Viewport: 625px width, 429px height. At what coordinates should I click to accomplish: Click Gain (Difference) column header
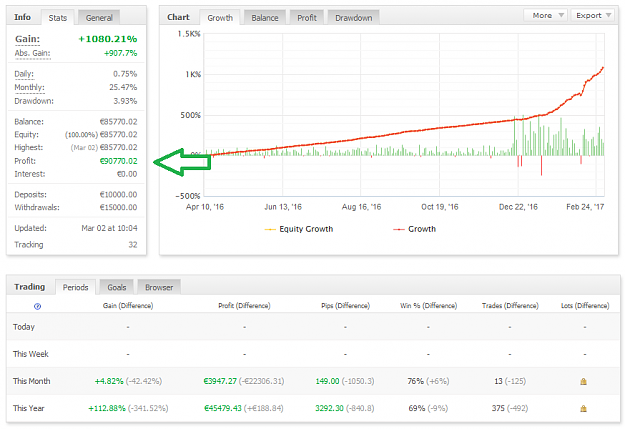click(128, 306)
